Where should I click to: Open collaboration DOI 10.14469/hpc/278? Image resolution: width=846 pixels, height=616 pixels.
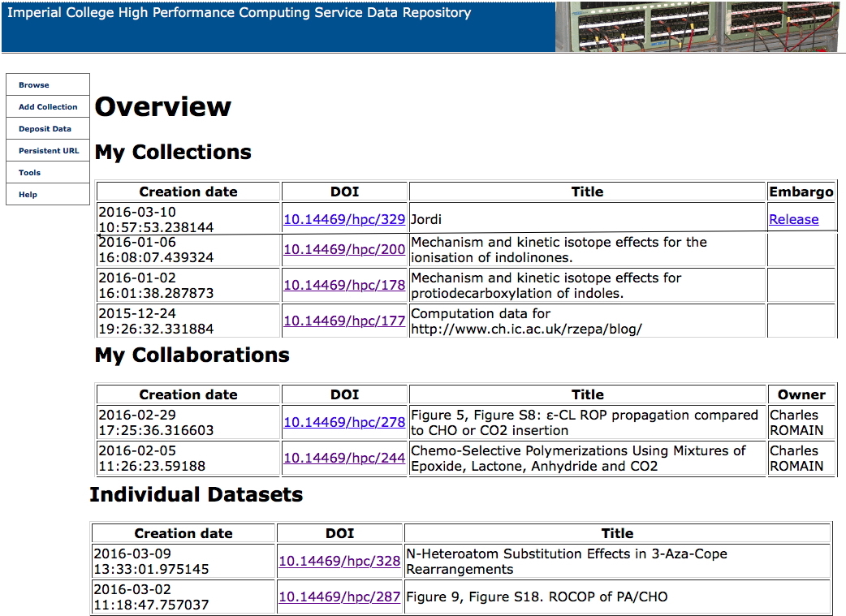pyautogui.click(x=344, y=423)
